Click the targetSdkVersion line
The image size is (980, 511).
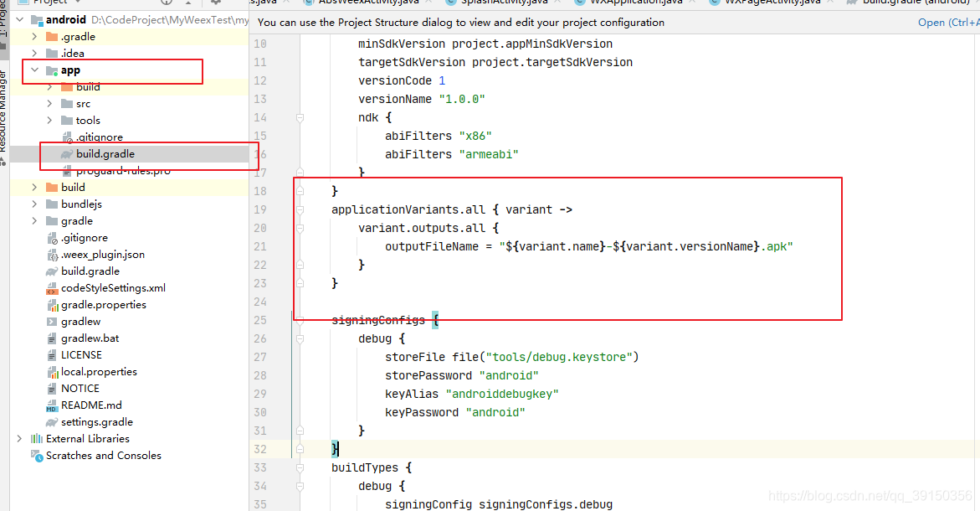point(495,63)
